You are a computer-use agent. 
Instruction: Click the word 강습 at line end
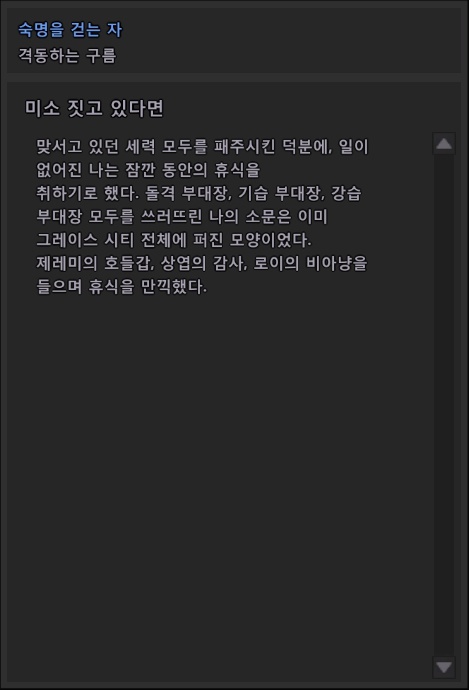pos(346,193)
